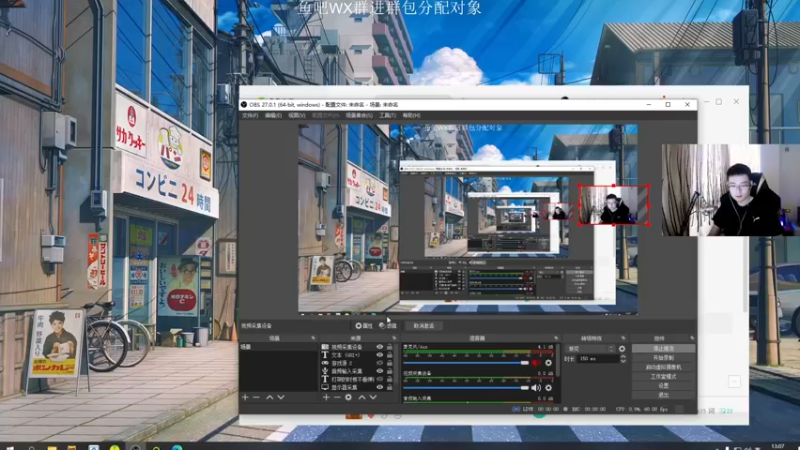
Task: Pop out the 混音器 mixer dock
Action: [x=556, y=338]
